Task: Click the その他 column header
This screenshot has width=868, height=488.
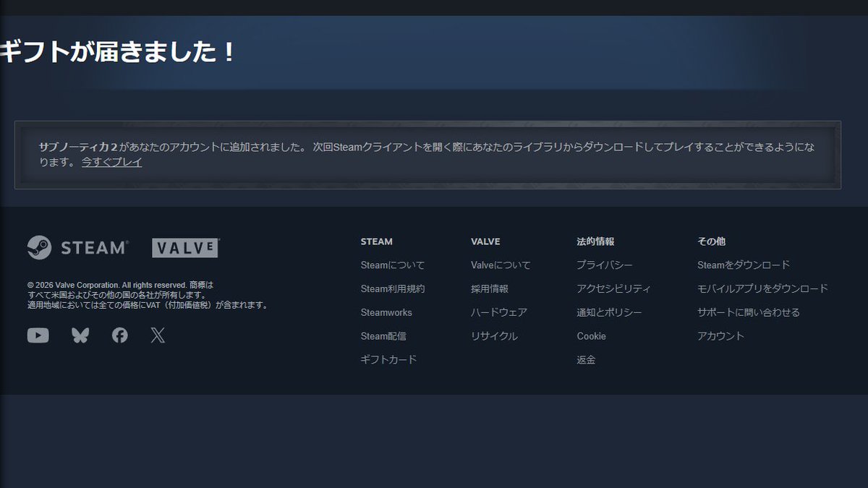Action: [x=711, y=241]
